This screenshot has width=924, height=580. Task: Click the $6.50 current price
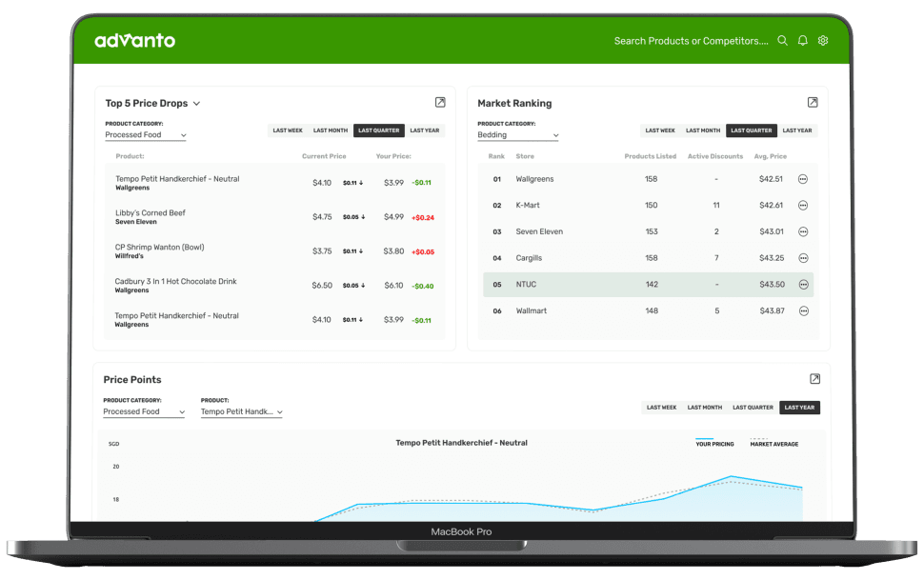322,286
